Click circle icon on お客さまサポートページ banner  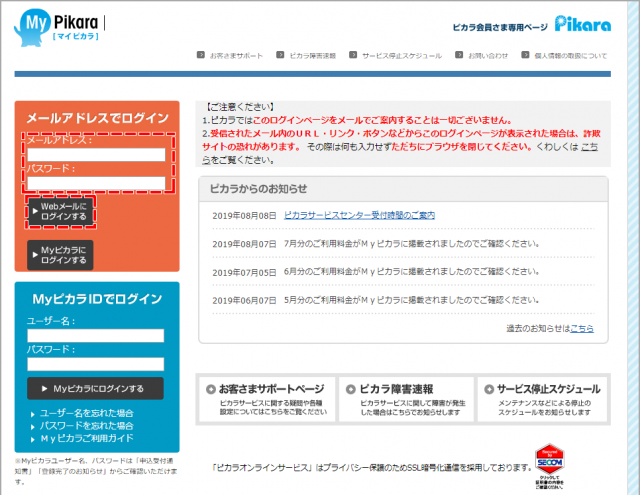(211, 389)
